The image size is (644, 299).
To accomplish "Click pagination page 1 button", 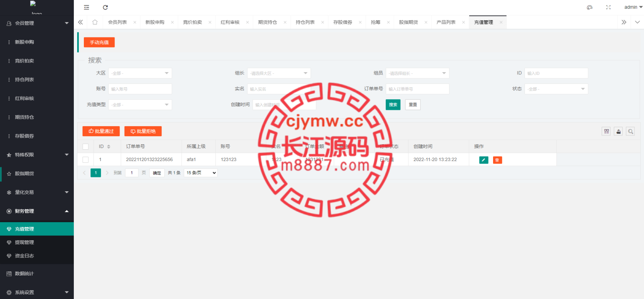I will (96, 173).
